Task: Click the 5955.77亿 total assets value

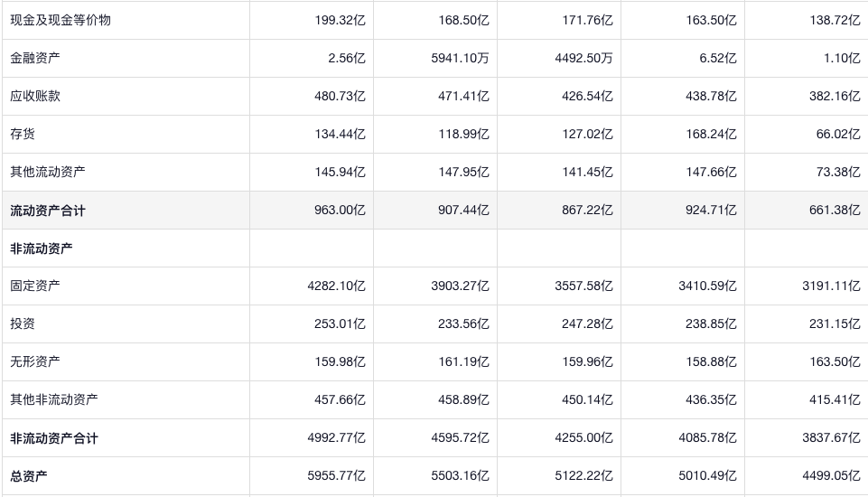Action: [336, 476]
